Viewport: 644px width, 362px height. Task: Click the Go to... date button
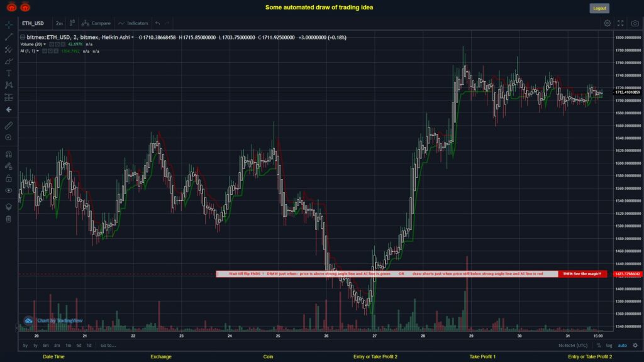coord(108,346)
